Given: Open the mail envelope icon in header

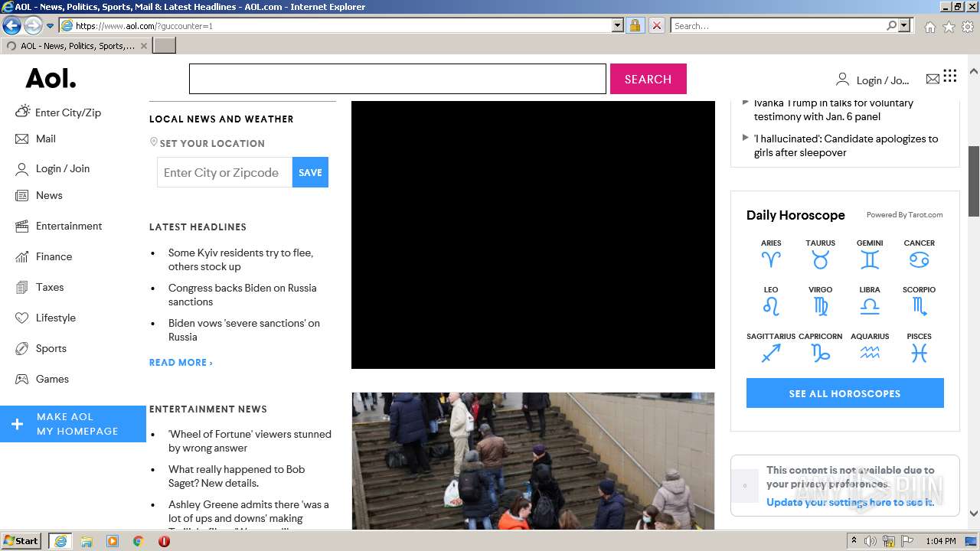Looking at the screenshot, I should point(933,79).
